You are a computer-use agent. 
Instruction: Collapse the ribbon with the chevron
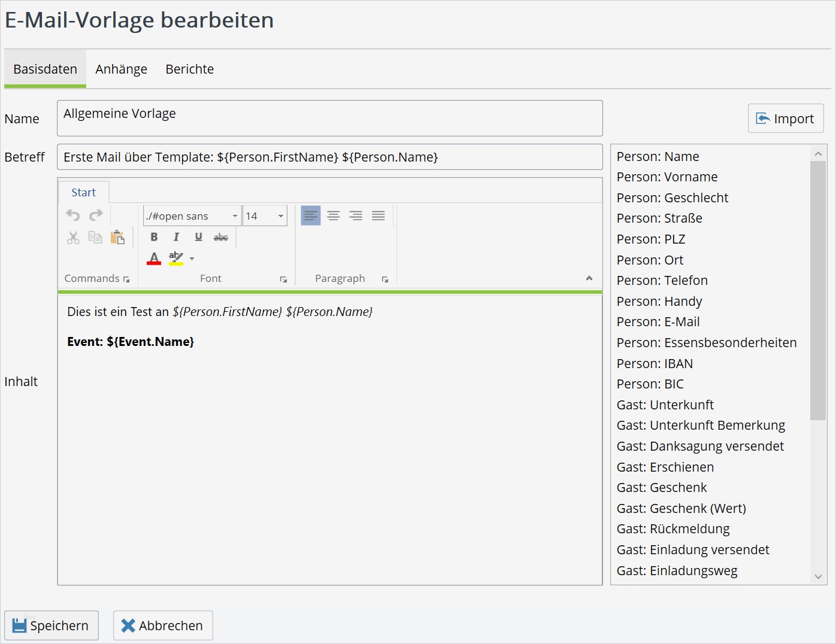click(589, 278)
